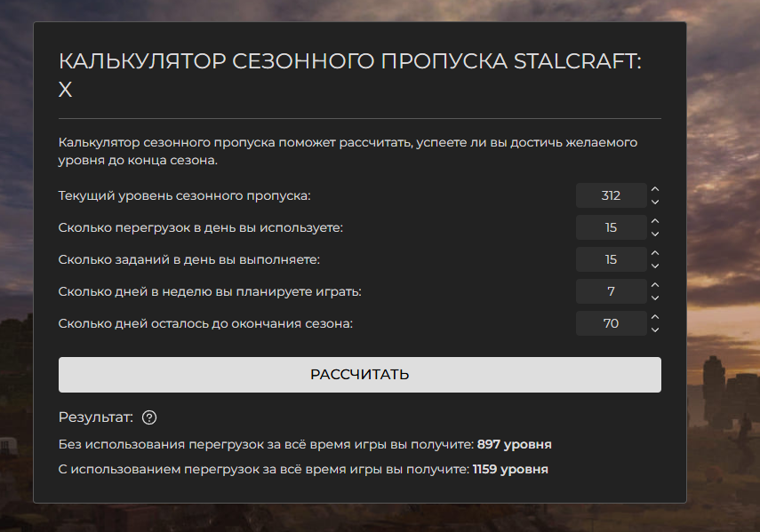760x532 pixels.
Task: Select the heading КАЛЬКУЛЯТОР СЕЗОННОГО ПРОПУСКА STALCRAFT: X
Action: click(350, 75)
